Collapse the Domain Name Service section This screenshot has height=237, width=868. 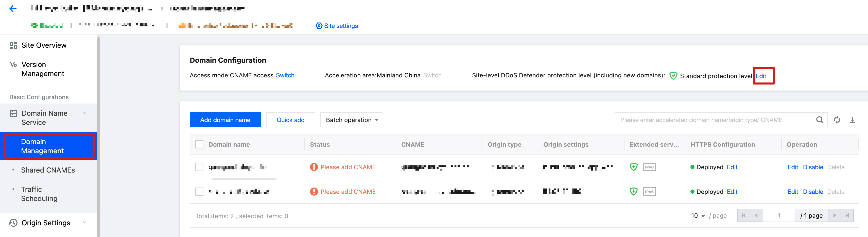84,113
